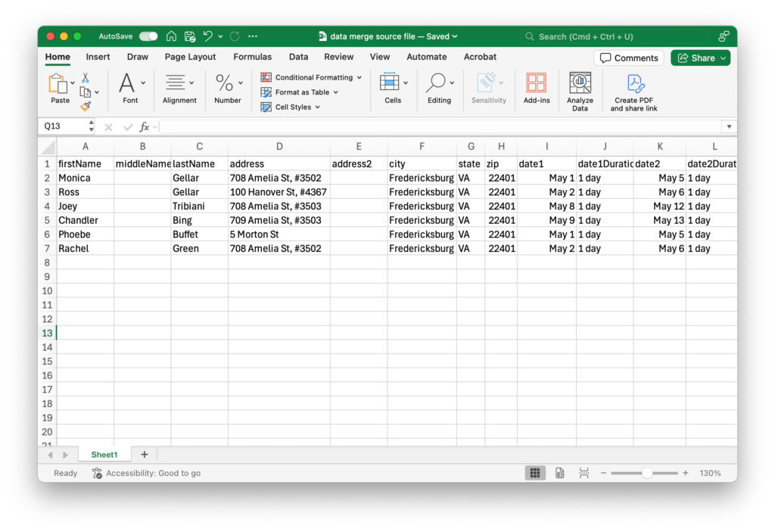Expand the Format as Table dropdown
The image size is (775, 532).
(335, 92)
